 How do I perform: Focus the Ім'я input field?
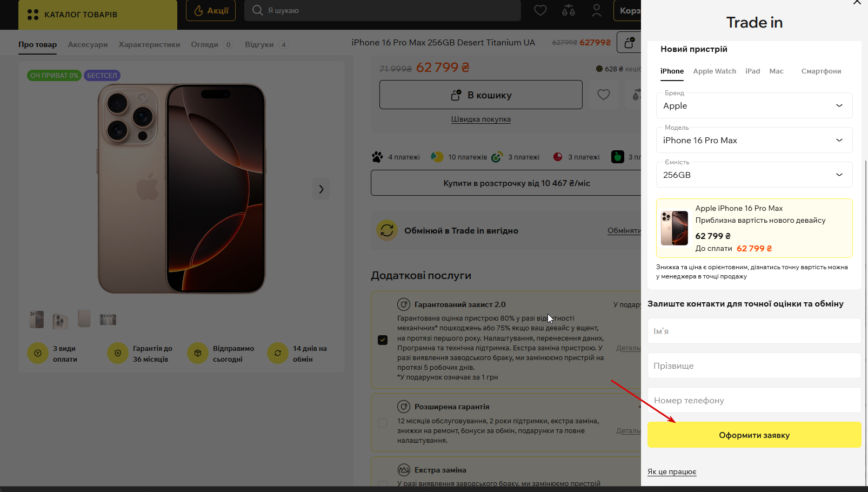pos(755,331)
